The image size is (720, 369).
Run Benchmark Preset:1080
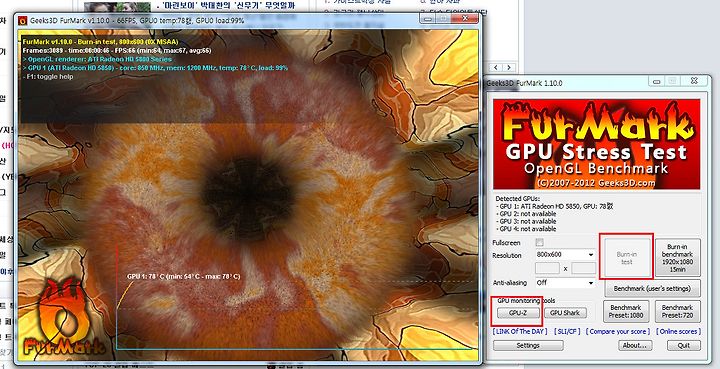(x=625, y=311)
